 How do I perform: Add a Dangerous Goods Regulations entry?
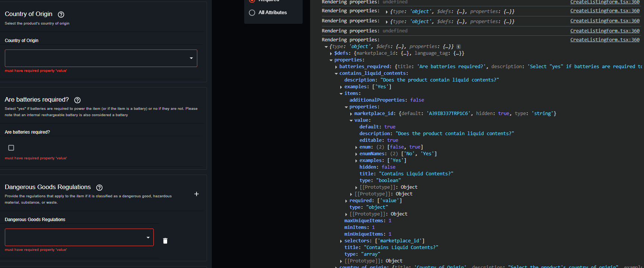[x=197, y=194]
